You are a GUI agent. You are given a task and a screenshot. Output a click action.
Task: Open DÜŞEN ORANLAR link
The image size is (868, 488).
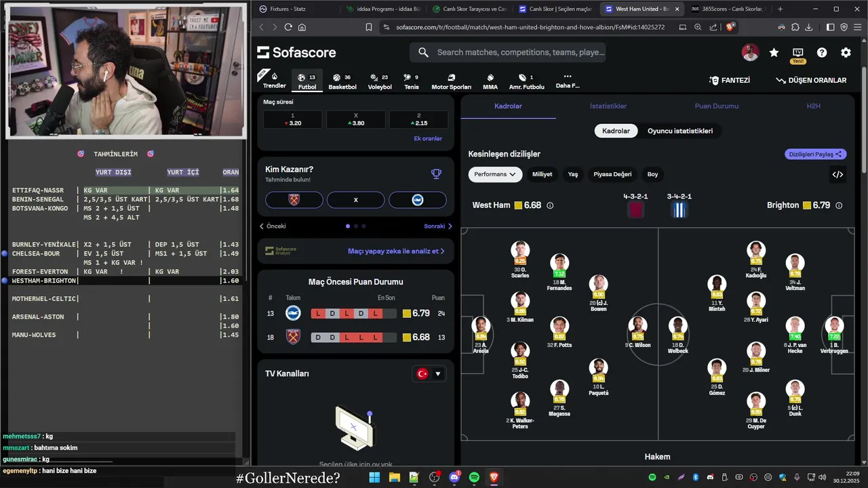click(x=811, y=80)
